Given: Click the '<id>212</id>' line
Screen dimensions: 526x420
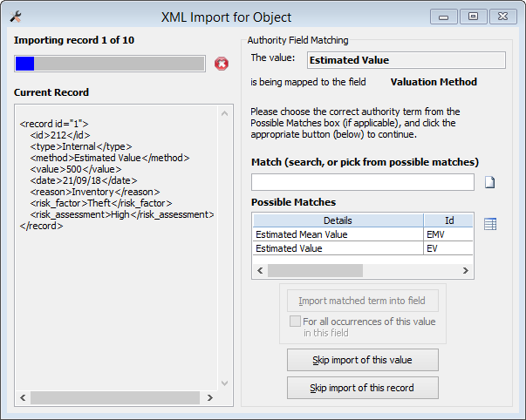Looking at the screenshot, I should point(60,135).
